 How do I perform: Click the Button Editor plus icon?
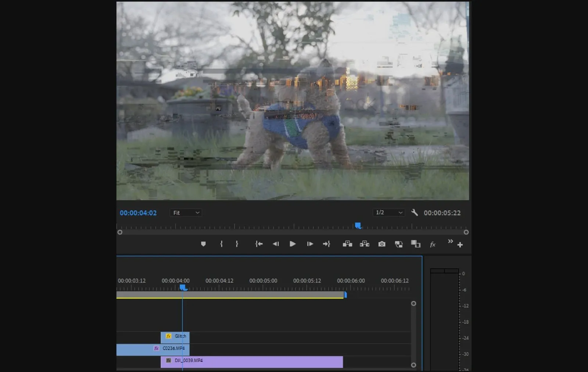pos(460,244)
